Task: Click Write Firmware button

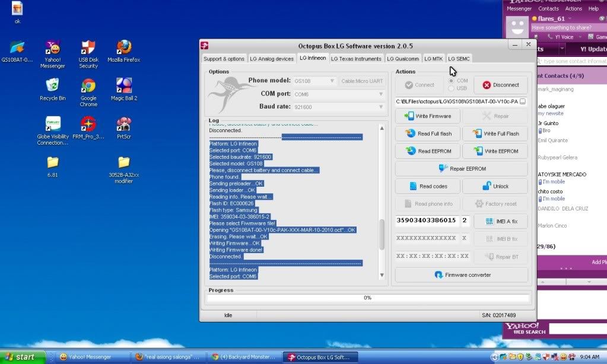Action: pos(428,116)
